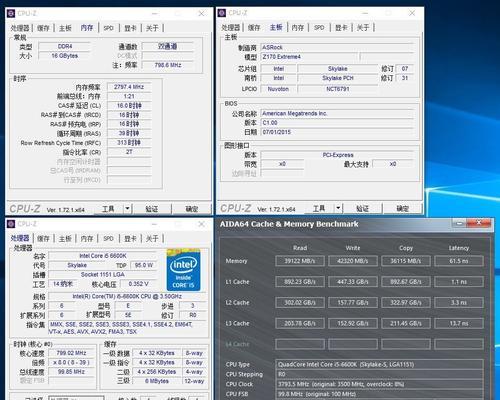Click the 39122 MB/s memory read result
This screenshot has width=500, height=400.
pos(300,261)
